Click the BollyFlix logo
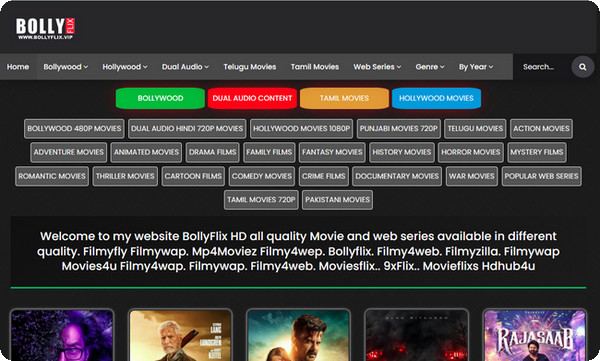 [x=45, y=28]
